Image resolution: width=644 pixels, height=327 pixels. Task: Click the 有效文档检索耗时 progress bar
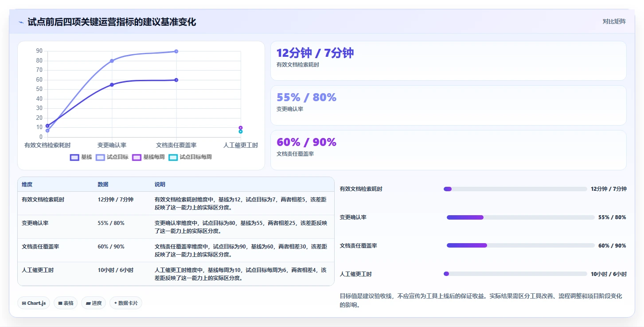(515, 189)
